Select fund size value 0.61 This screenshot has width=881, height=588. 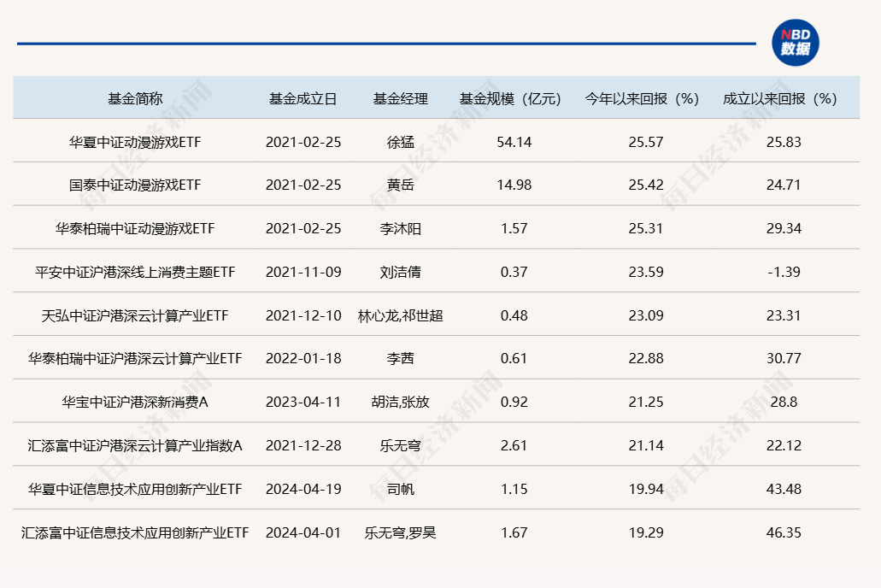514,359
